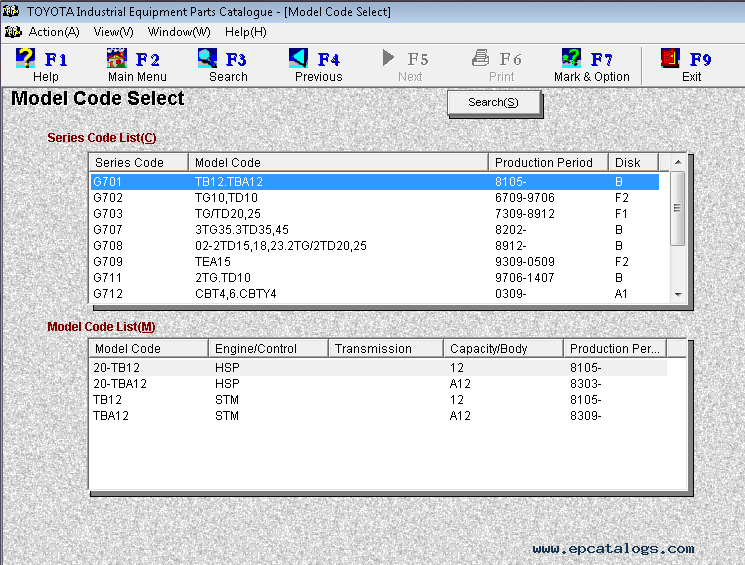Image resolution: width=745 pixels, height=565 pixels.
Task: Select series row G711 2TG.TD10
Action: click(375, 278)
